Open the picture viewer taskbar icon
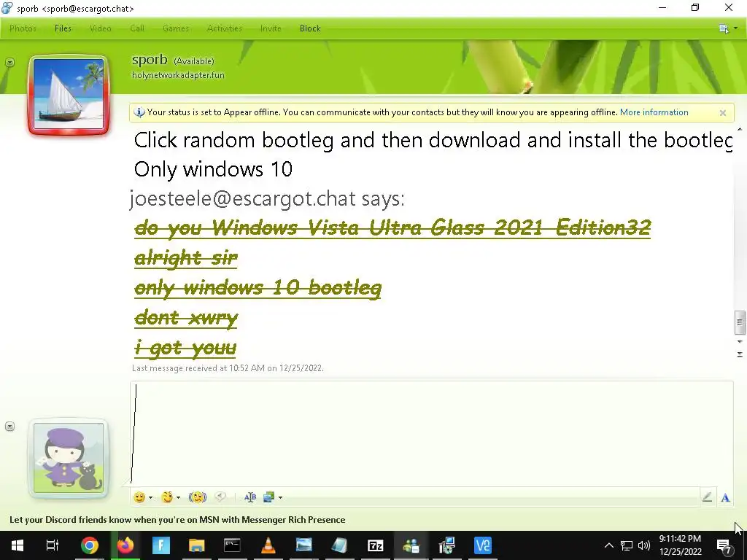The image size is (747, 560). coord(303,545)
